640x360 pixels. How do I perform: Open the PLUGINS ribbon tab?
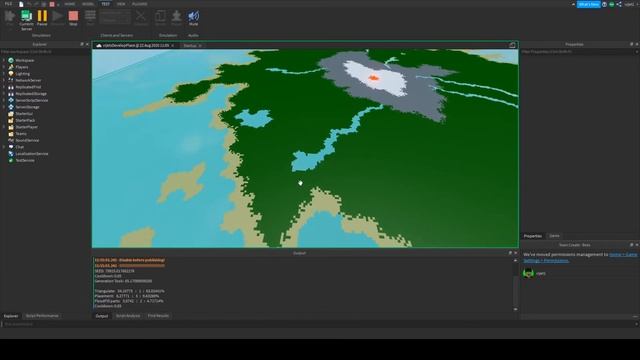pos(140,4)
